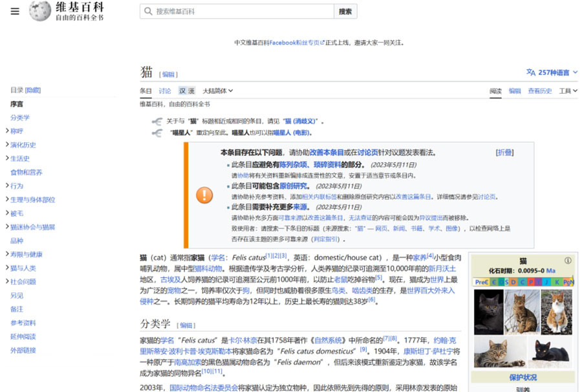Open the 保护状况 infobox heading link
Viewport: 582px width, 392px height.
tap(523, 378)
